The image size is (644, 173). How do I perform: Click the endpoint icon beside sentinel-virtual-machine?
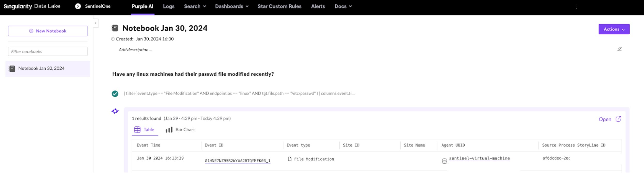pyautogui.click(x=444, y=161)
